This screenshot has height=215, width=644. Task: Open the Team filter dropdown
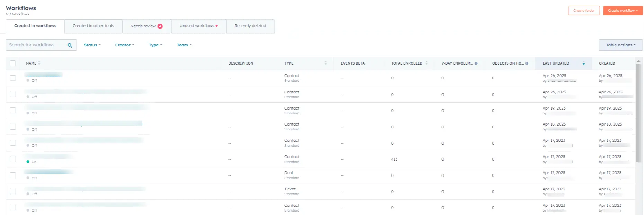point(184,45)
